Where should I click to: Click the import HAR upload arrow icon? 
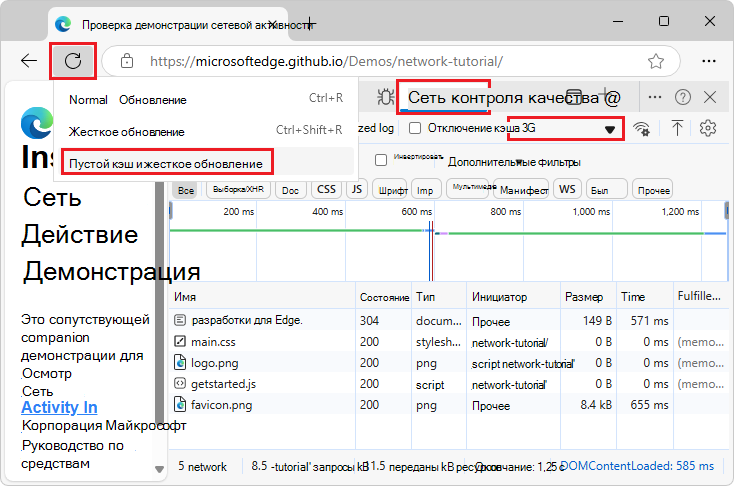677,128
